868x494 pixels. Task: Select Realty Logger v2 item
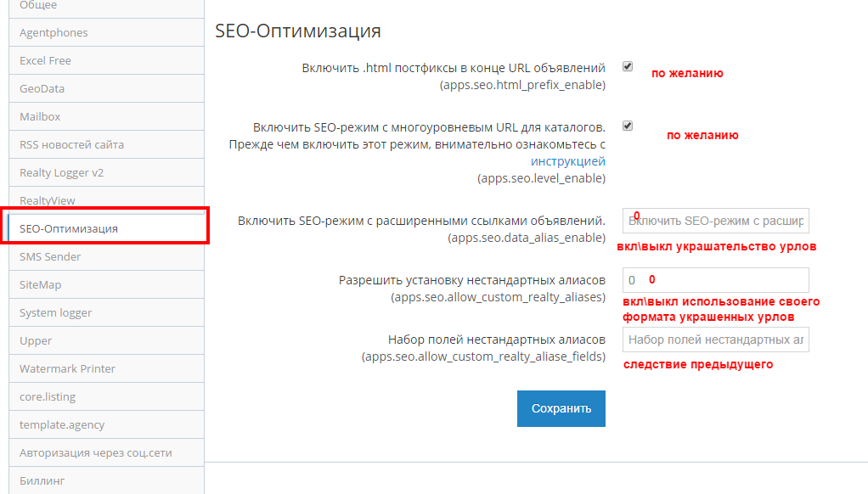point(106,172)
